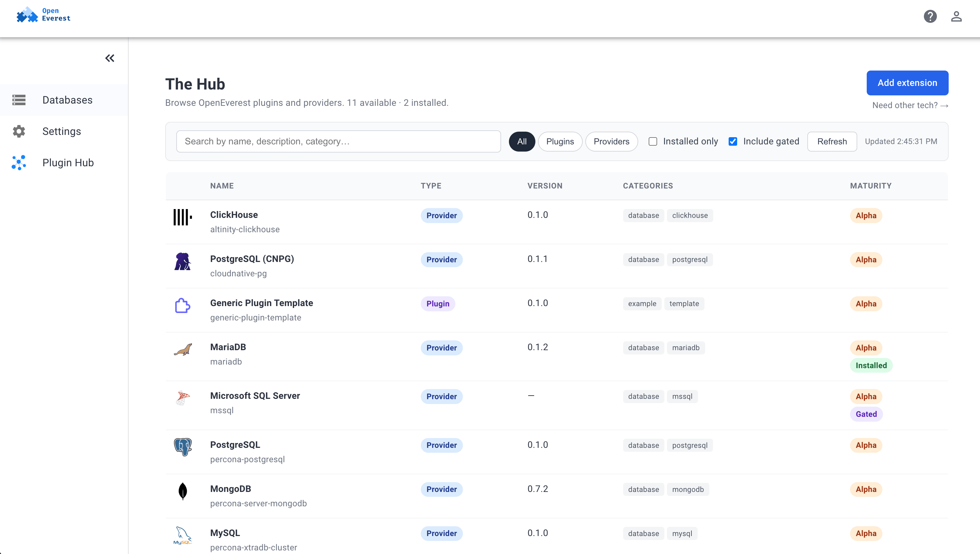Click the Percona PostgreSQL elephant icon
The image size is (980, 554).
coord(182,447)
